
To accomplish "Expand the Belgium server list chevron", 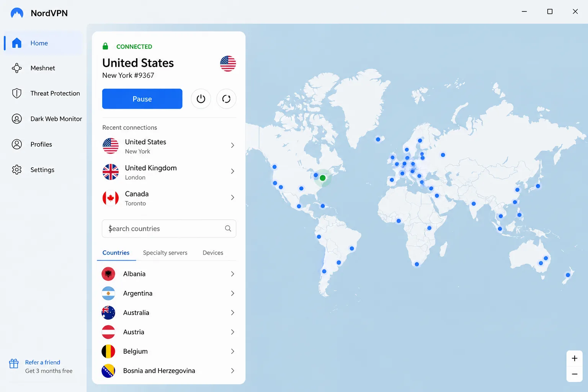I will click(232, 351).
